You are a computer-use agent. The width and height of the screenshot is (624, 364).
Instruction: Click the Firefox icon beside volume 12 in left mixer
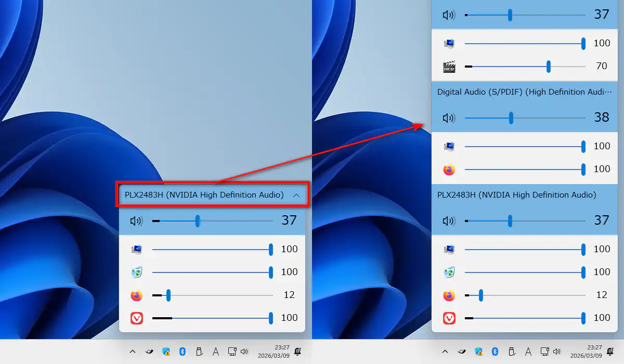click(136, 295)
